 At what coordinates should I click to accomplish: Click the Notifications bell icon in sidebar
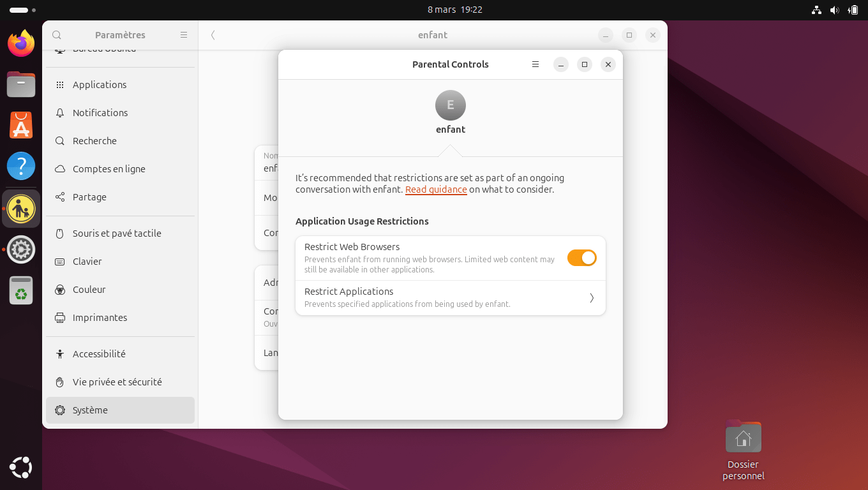coord(60,113)
